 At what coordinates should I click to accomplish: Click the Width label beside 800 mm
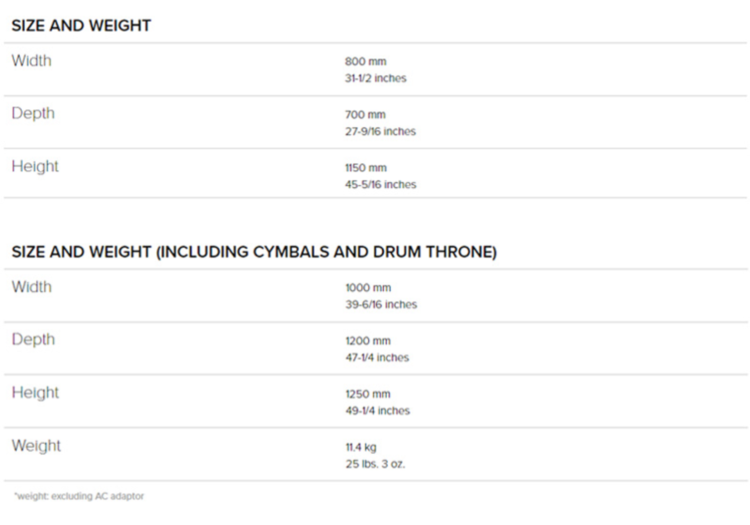(31, 61)
